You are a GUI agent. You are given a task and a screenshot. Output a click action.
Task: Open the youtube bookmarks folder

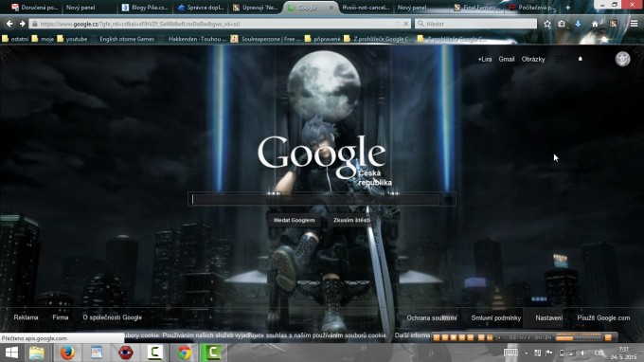pos(72,39)
